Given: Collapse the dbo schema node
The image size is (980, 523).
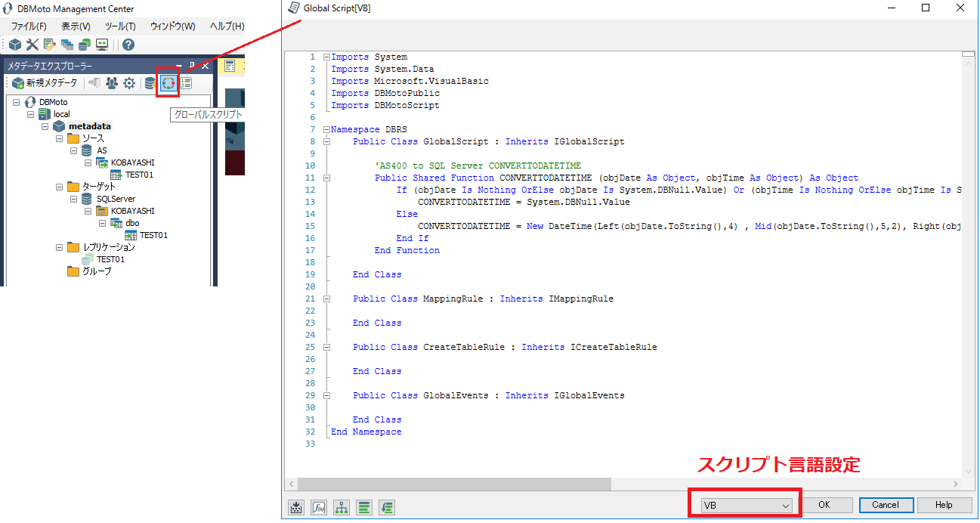Looking at the screenshot, I should pyautogui.click(x=103, y=223).
